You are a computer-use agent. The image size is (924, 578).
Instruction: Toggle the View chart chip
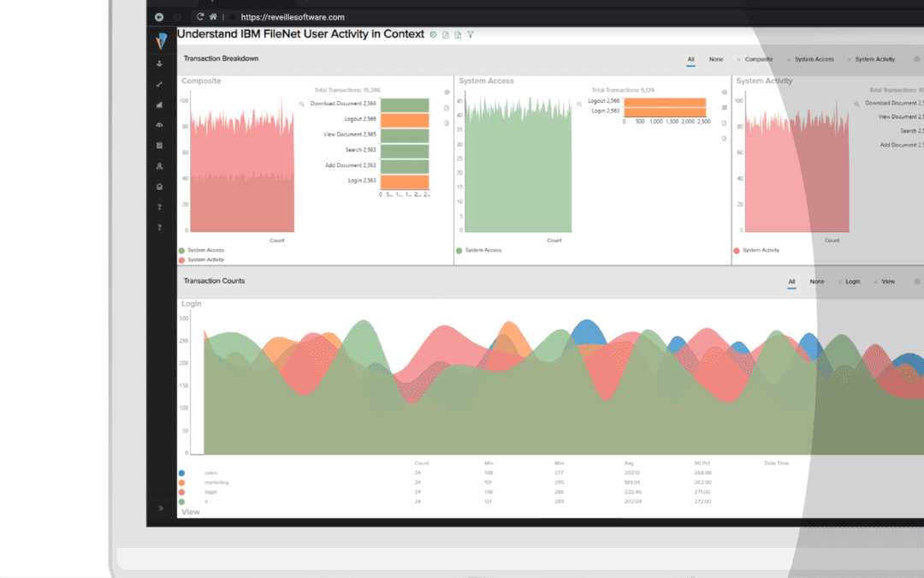click(x=885, y=282)
